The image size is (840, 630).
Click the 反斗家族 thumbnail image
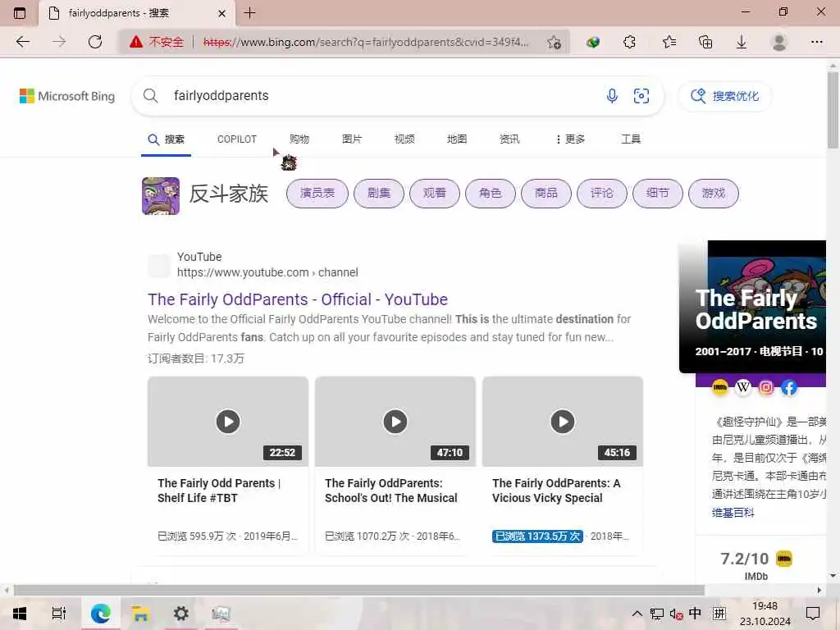[161, 195]
